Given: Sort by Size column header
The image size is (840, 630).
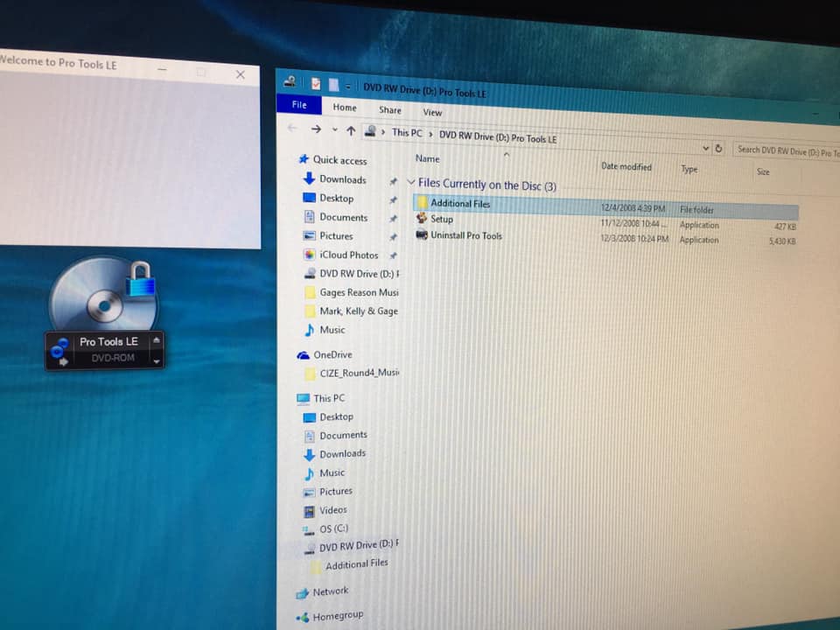Looking at the screenshot, I should point(763,172).
